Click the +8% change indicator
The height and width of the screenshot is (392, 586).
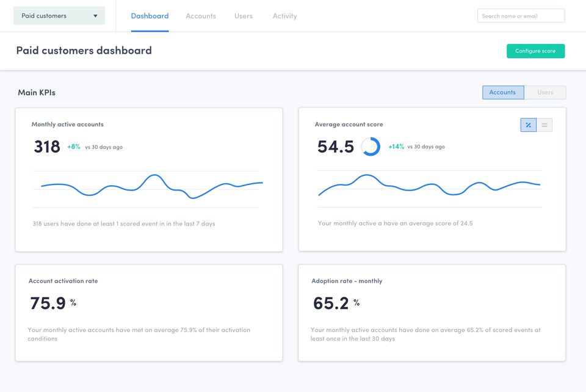74,147
